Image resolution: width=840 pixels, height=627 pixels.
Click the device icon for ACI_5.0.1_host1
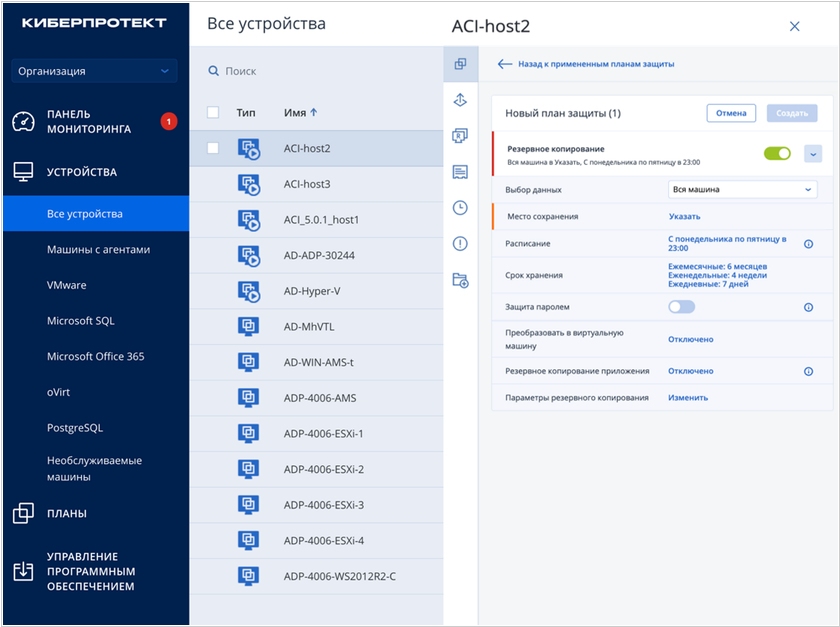249,220
